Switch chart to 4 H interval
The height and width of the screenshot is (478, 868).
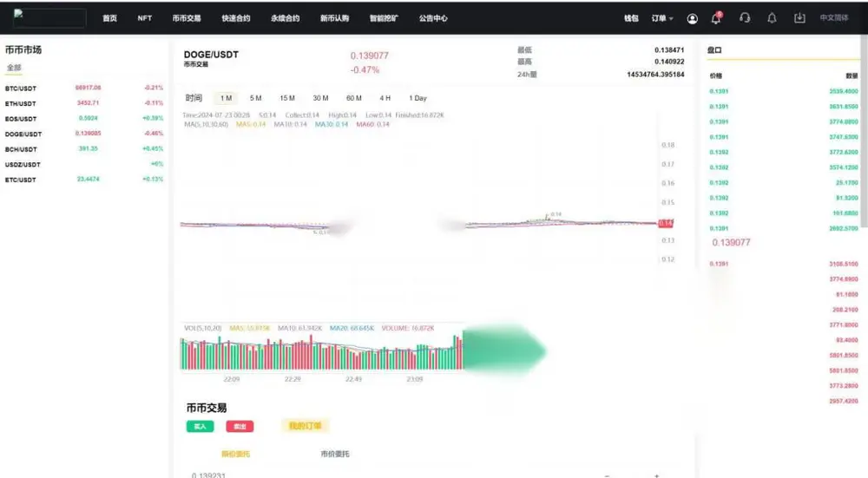pyautogui.click(x=385, y=98)
